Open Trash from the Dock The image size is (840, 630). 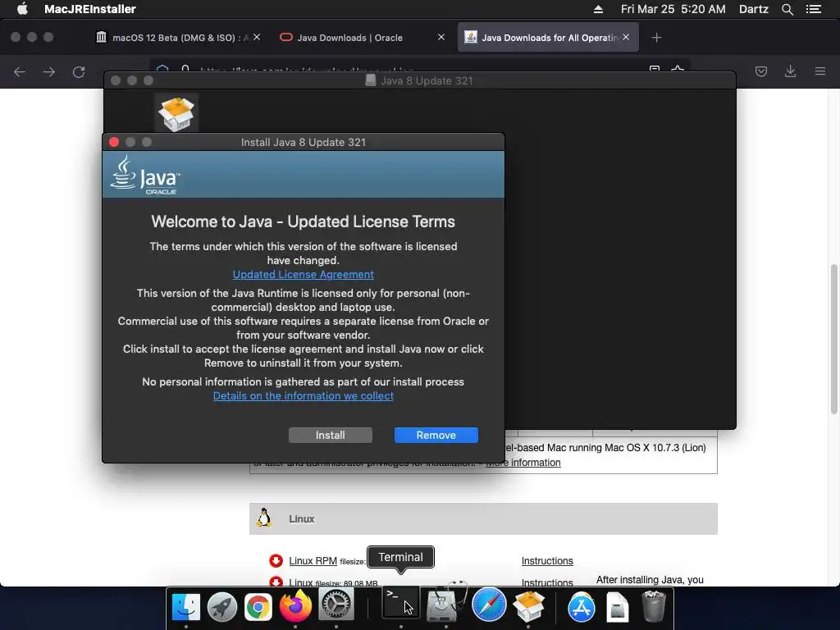tap(654, 606)
